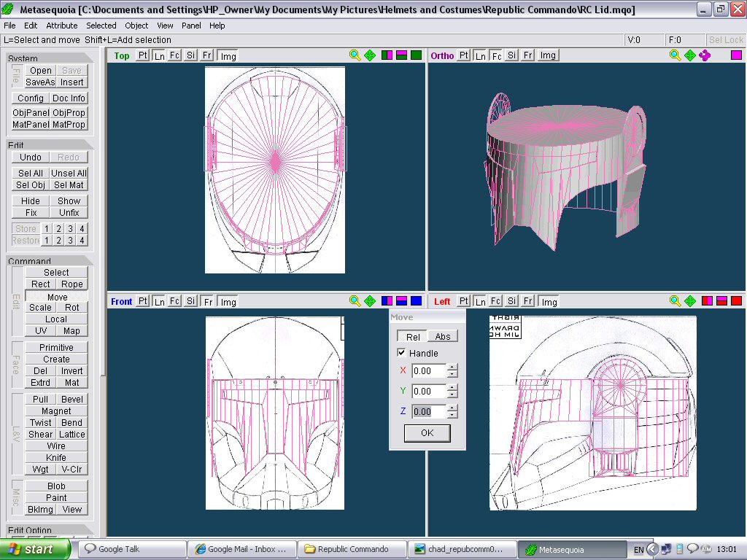Click the Undo button
This screenshot has width=747, height=560.
(x=31, y=157)
